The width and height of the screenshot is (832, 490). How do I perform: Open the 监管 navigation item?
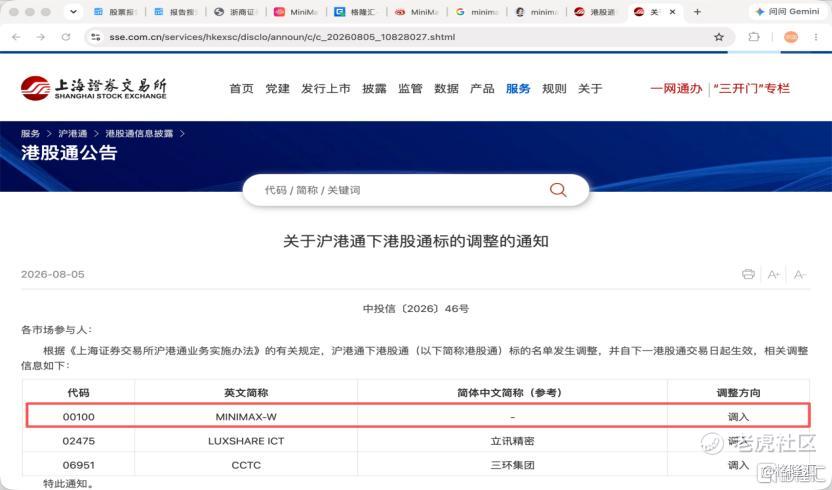click(x=410, y=89)
